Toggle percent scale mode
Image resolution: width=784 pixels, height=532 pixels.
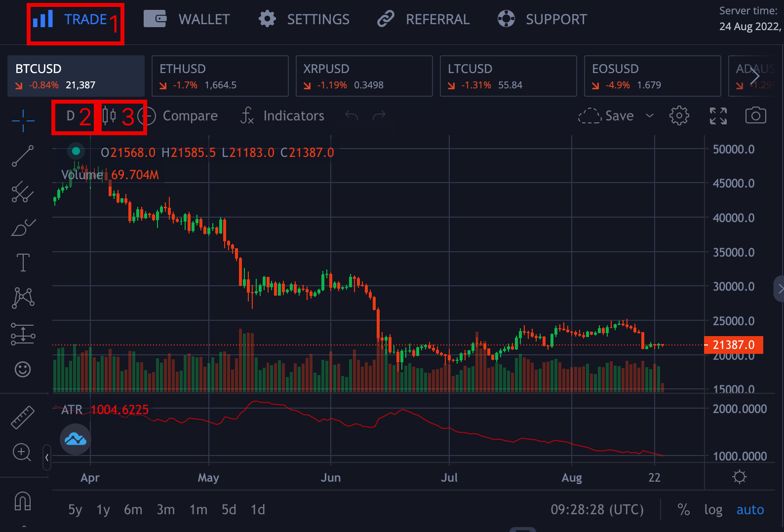[x=684, y=509]
